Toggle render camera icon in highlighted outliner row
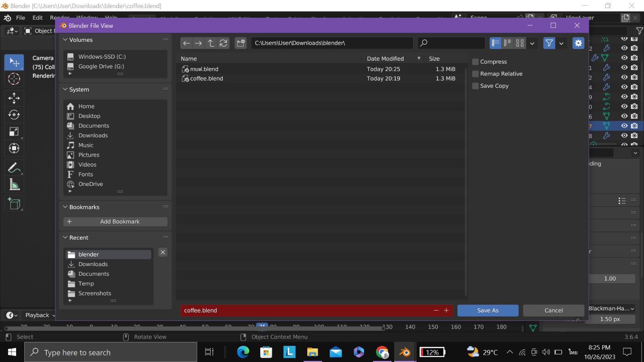The image size is (644, 362). point(634,126)
